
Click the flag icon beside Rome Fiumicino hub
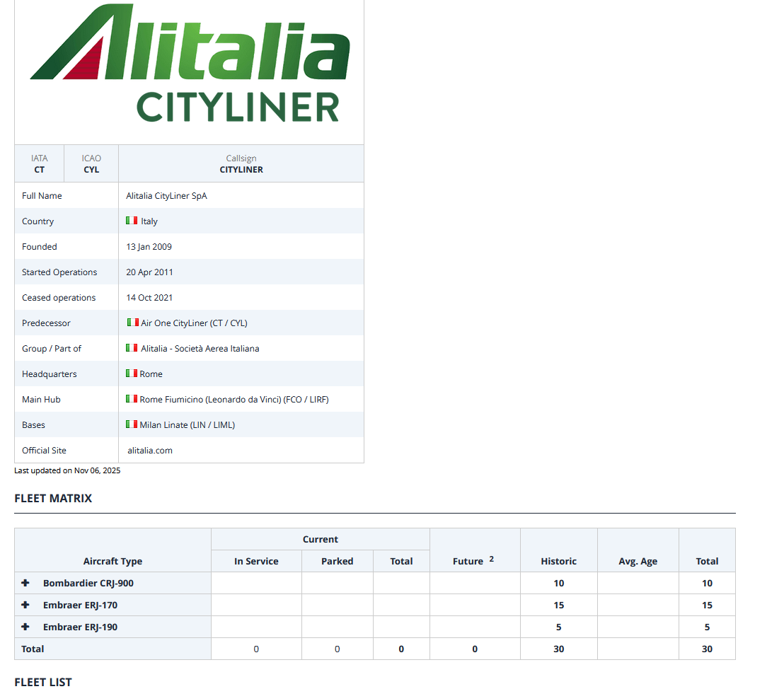[132, 399]
